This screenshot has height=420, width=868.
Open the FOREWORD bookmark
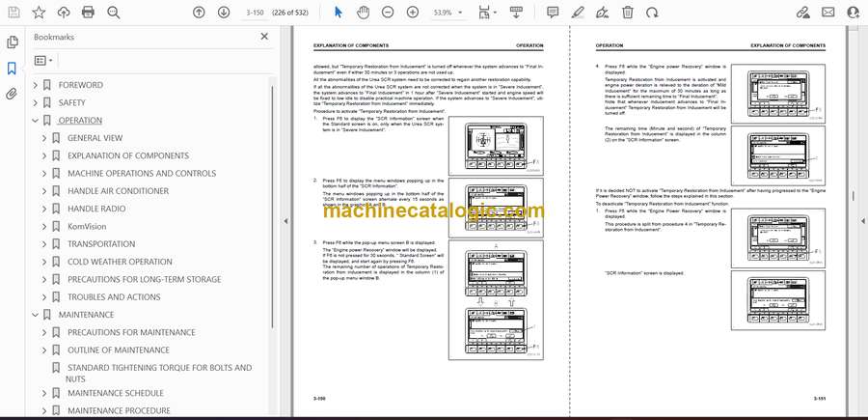click(81, 85)
